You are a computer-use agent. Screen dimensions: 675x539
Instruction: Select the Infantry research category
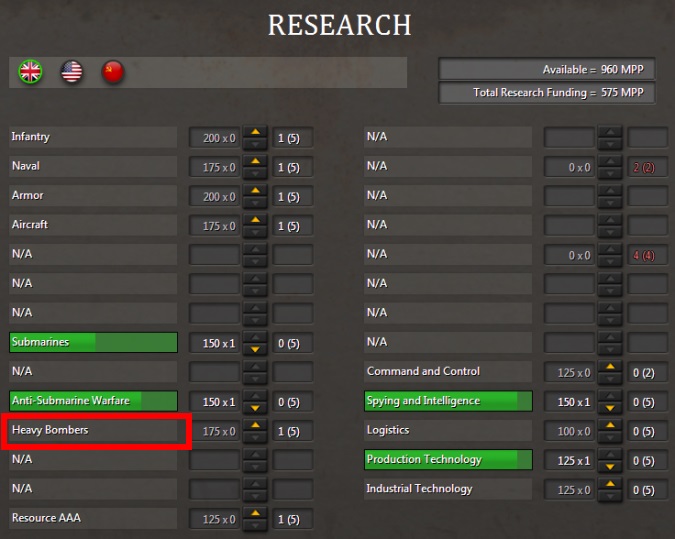coord(93,137)
